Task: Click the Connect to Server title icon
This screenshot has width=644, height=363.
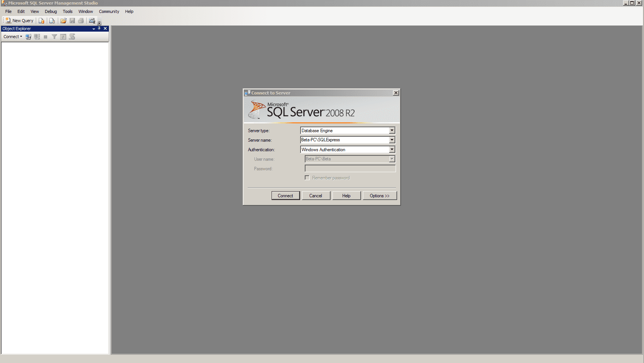Action: [248, 93]
